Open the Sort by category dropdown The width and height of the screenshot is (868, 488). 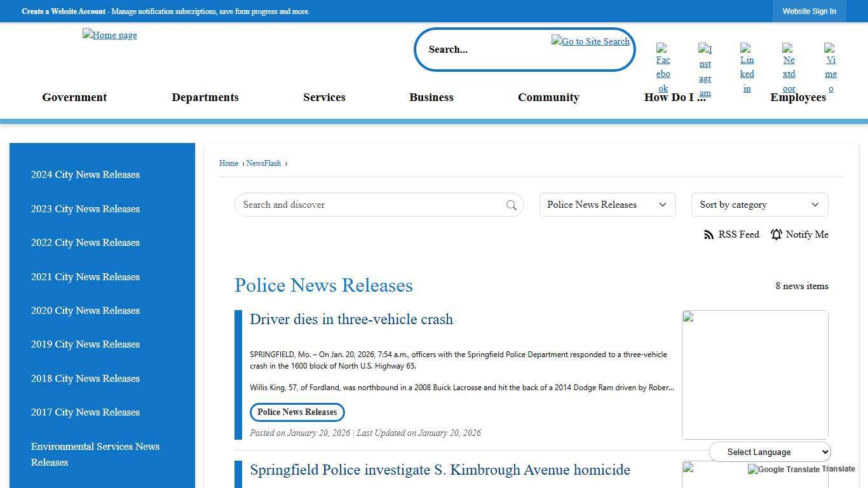point(759,205)
